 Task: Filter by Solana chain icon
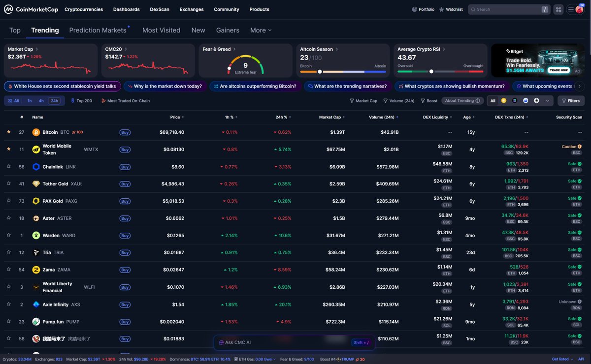515,100
